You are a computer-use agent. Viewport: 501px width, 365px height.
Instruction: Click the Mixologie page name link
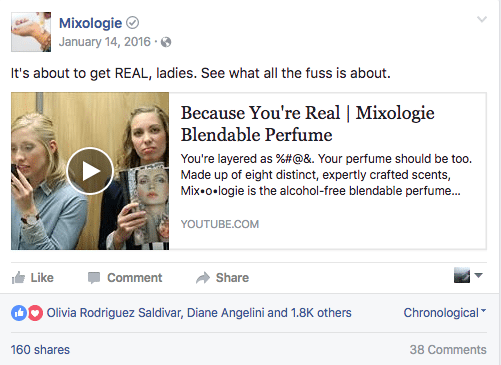tap(90, 23)
